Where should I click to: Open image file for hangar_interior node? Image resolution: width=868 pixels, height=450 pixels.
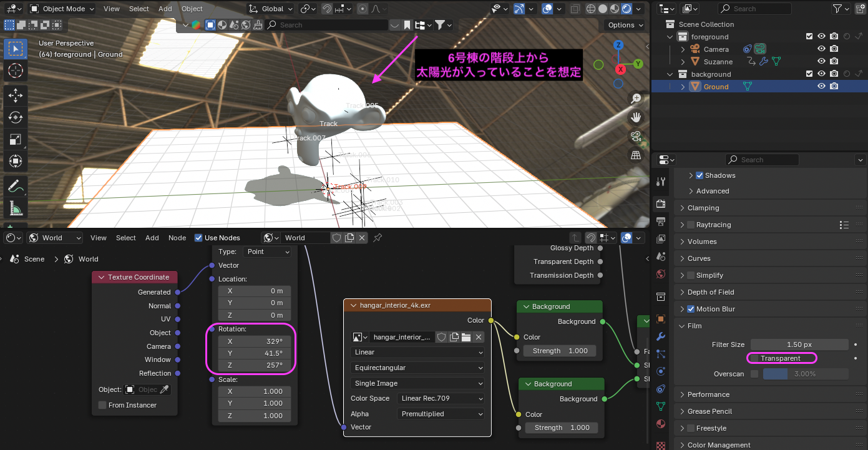(x=466, y=337)
